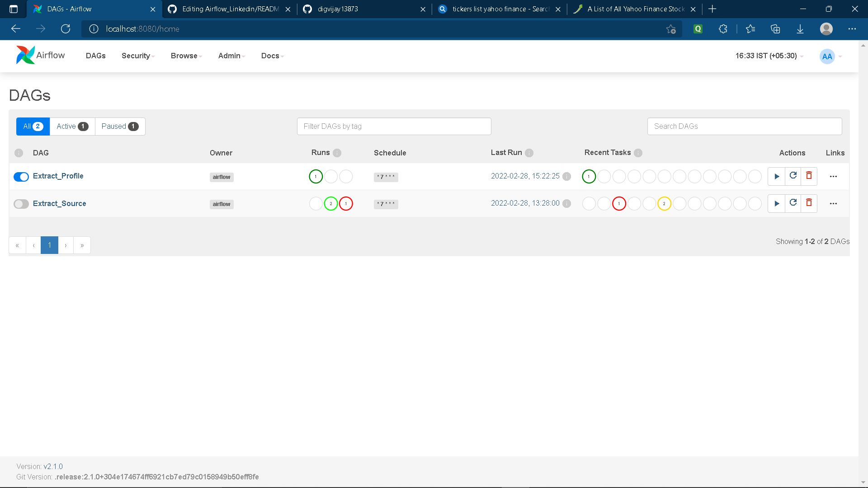Delete the Extract_Source DAG
Viewport: 868px width, 488px height.
(x=809, y=203)
